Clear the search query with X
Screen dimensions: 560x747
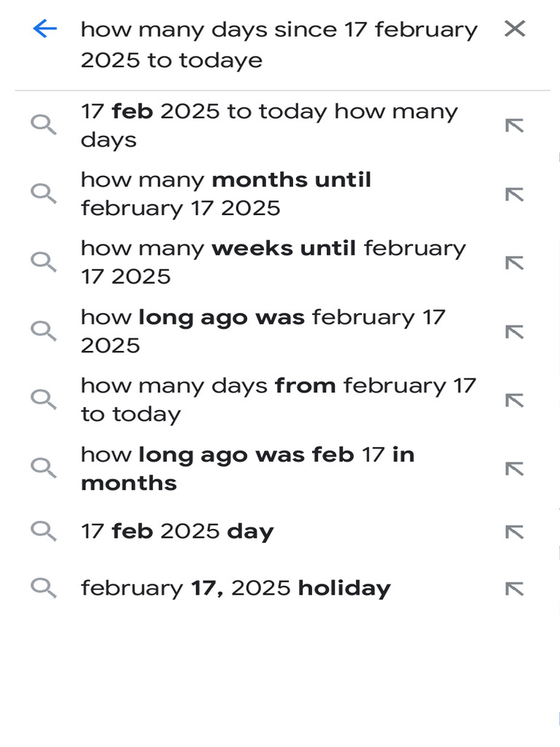click(515, 29)
